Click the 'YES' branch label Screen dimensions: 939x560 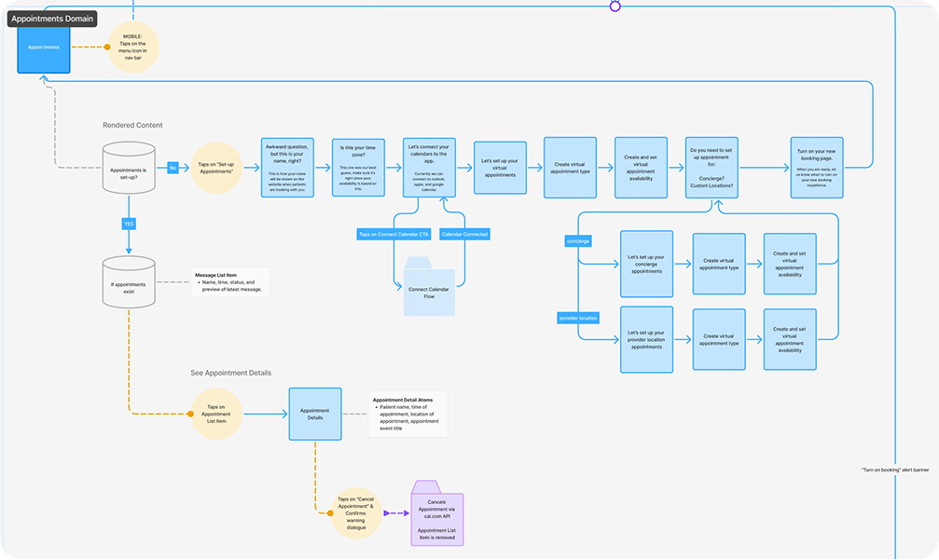tap(129, 224)
